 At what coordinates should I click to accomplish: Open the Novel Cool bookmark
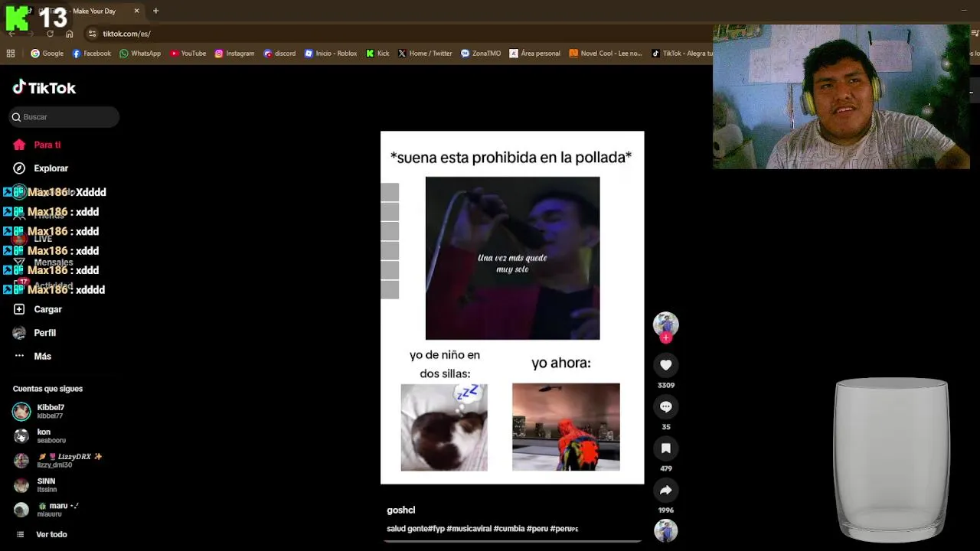(x=606, y=54)
